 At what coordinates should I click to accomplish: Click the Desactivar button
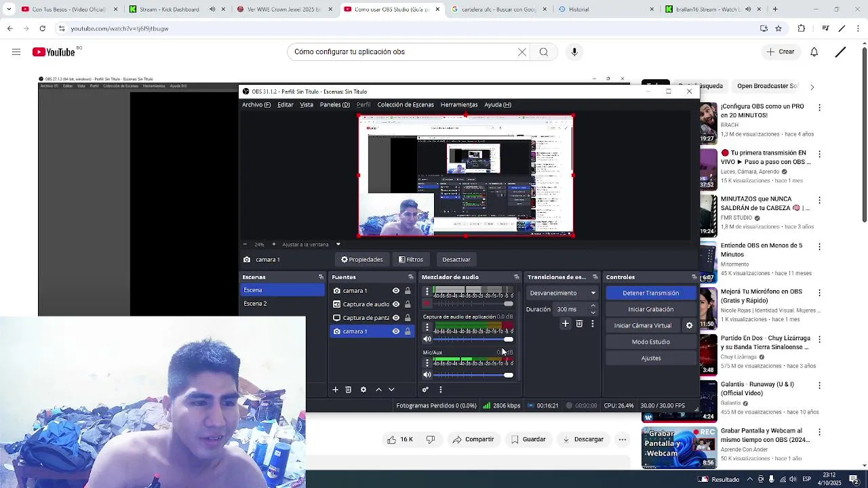tap(456, 260)
